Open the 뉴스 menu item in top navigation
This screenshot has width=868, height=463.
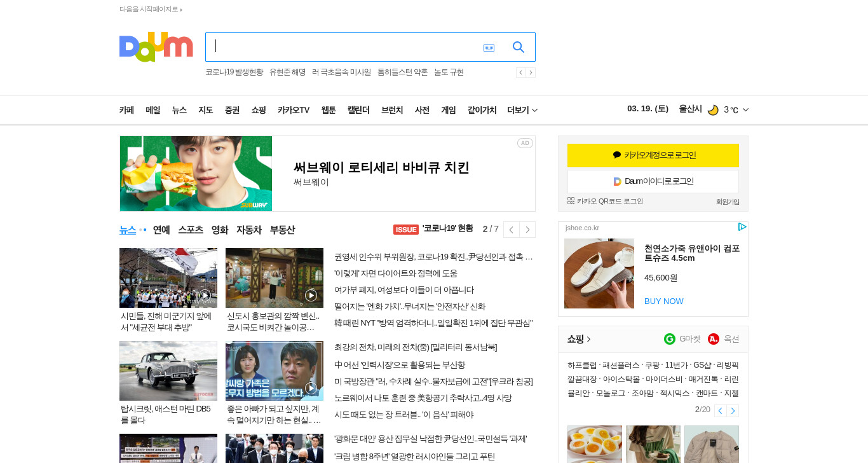[179, 110]
